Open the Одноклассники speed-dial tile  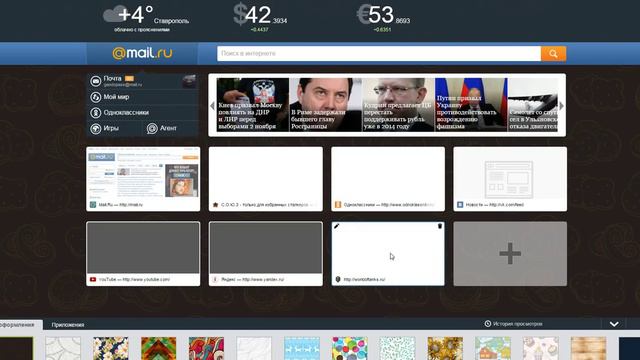point(388,179)
